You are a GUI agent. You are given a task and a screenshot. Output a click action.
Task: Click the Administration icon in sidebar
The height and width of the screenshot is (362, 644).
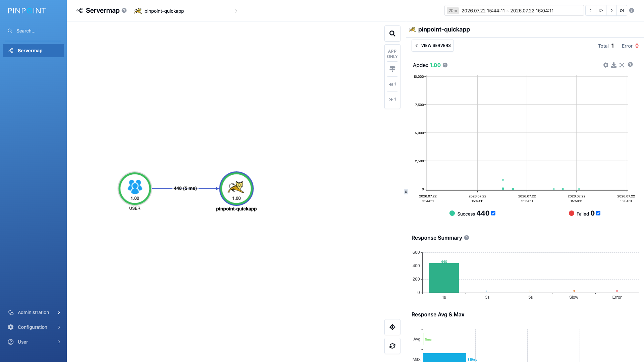click(x=11, y=312)
